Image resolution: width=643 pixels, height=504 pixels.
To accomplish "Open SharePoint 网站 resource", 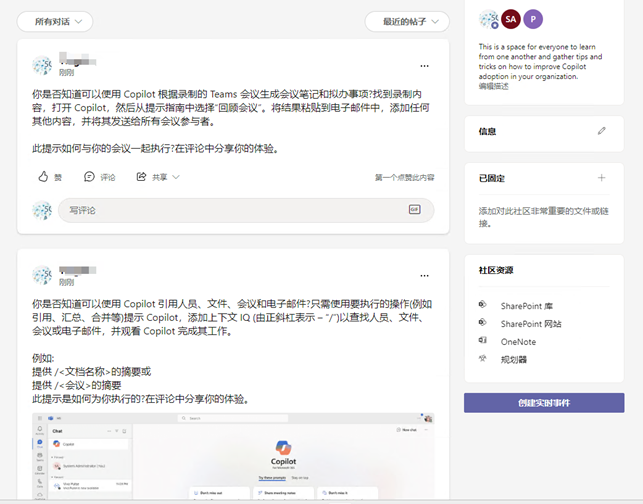I will coord(531,324).
